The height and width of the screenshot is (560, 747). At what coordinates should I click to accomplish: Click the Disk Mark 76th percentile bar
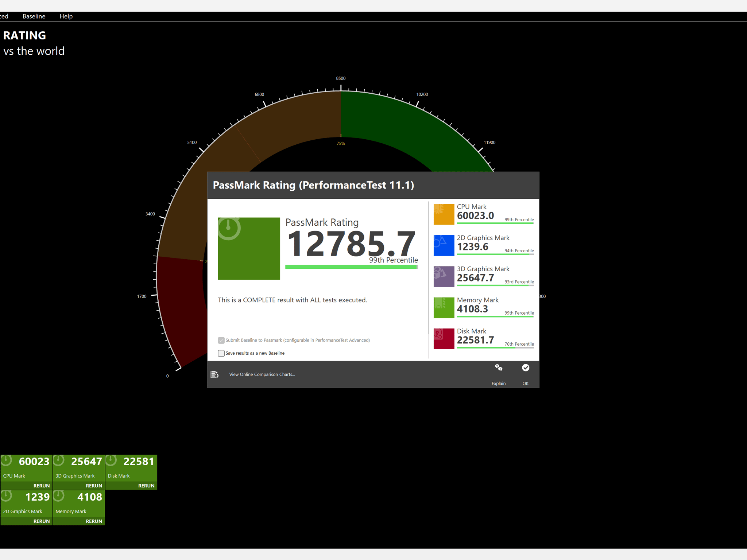[x=495, y=347]
